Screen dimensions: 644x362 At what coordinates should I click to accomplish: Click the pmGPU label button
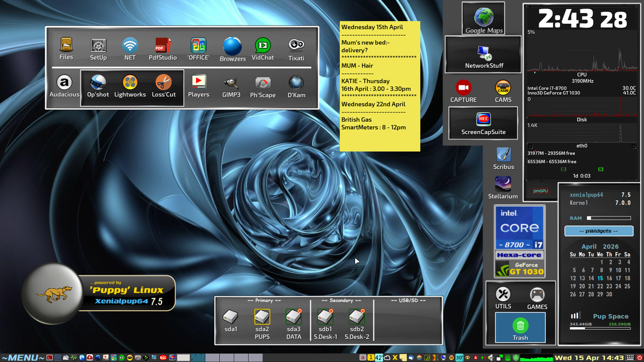pos(541,191)
